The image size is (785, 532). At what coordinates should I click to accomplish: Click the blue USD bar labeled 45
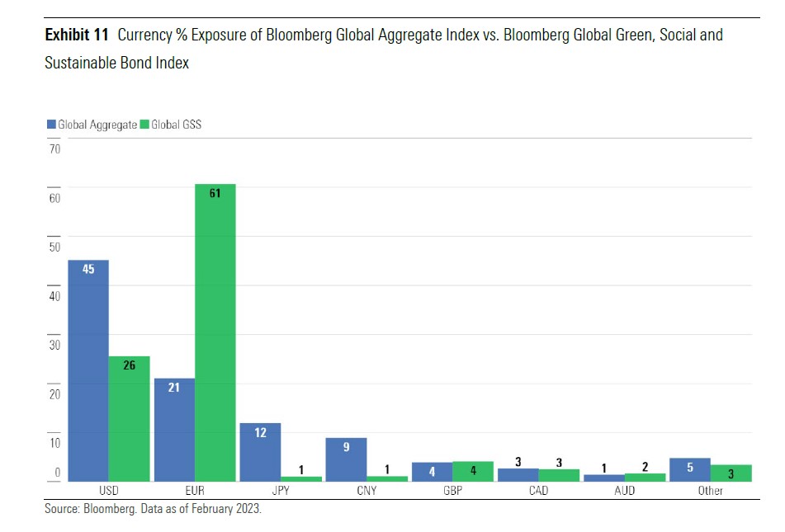coord(88,371)
